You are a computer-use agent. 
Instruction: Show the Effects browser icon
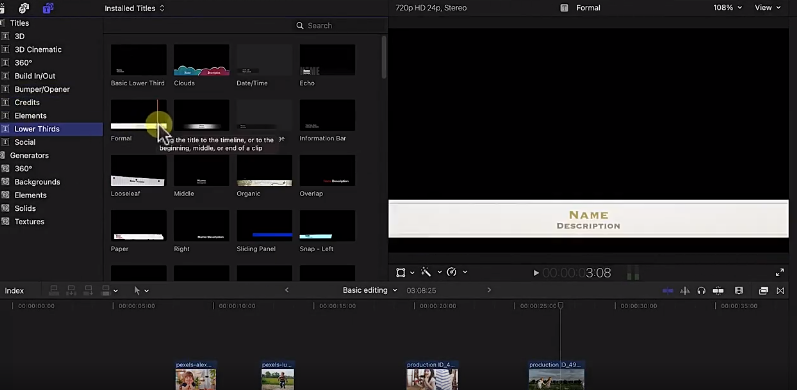(x=763, y=290)
